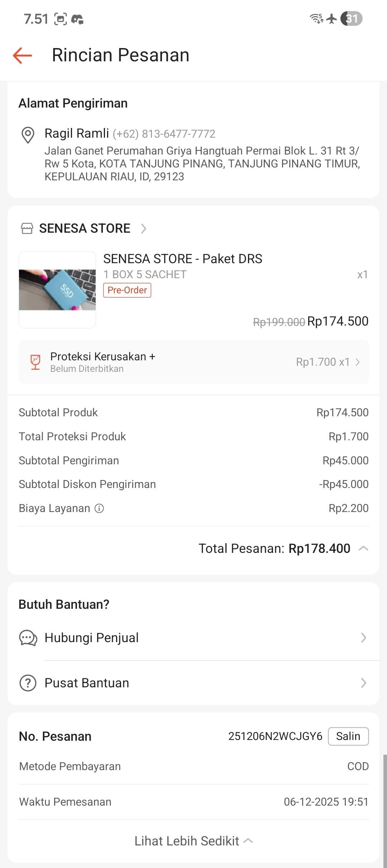Tap the Wi-Fi status icon

(316, 19)
